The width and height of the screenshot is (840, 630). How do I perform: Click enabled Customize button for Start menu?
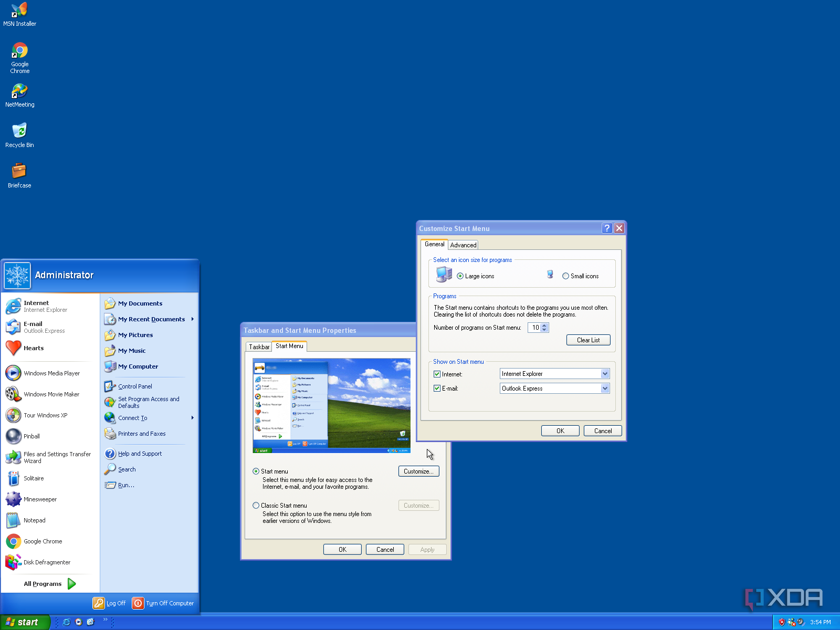coord(418,471)
